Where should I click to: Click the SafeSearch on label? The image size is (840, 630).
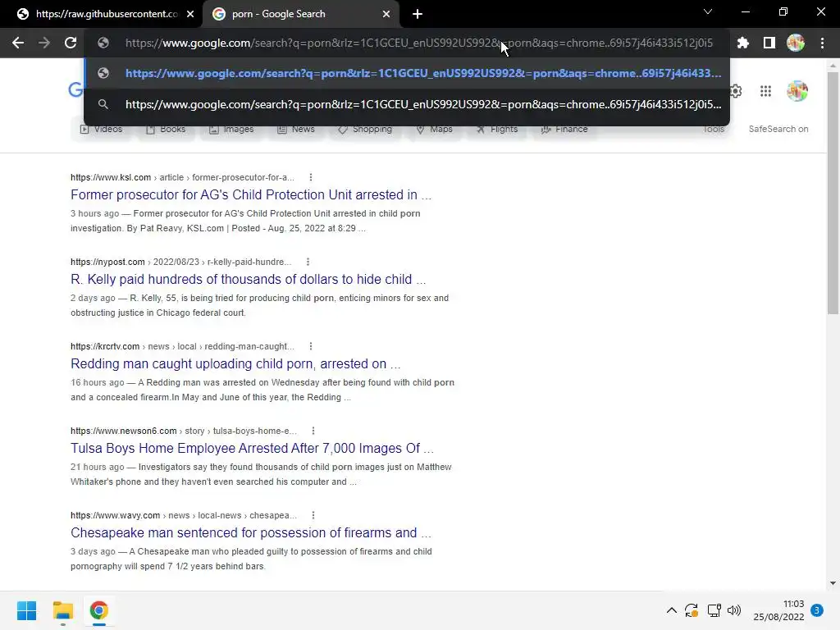pos(778,129)
